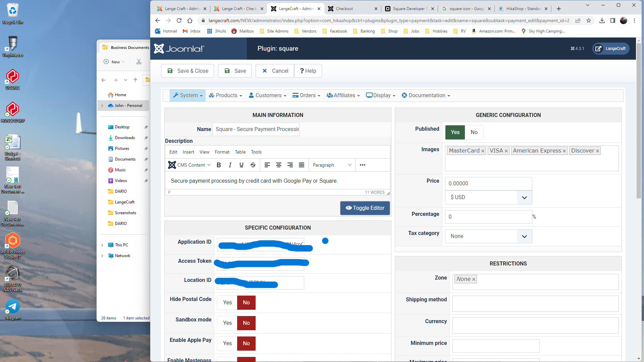644x362 pixels.
Task: Open the Products menu
Action: point(225,96)
